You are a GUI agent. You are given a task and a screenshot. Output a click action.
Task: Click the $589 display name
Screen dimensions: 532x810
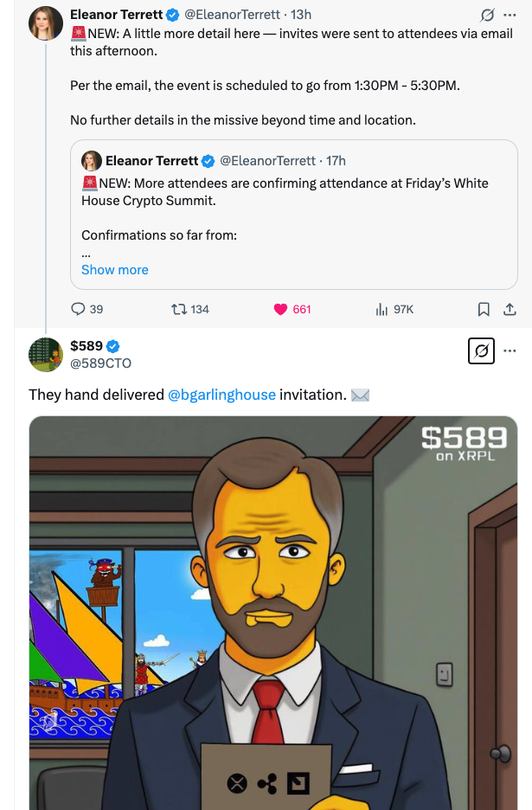(x=87, y=346)
